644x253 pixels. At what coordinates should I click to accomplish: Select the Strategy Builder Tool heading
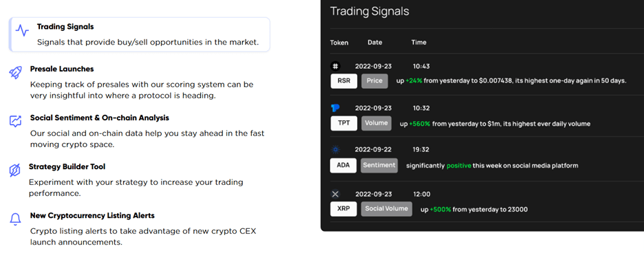click(x=67, y=167)
